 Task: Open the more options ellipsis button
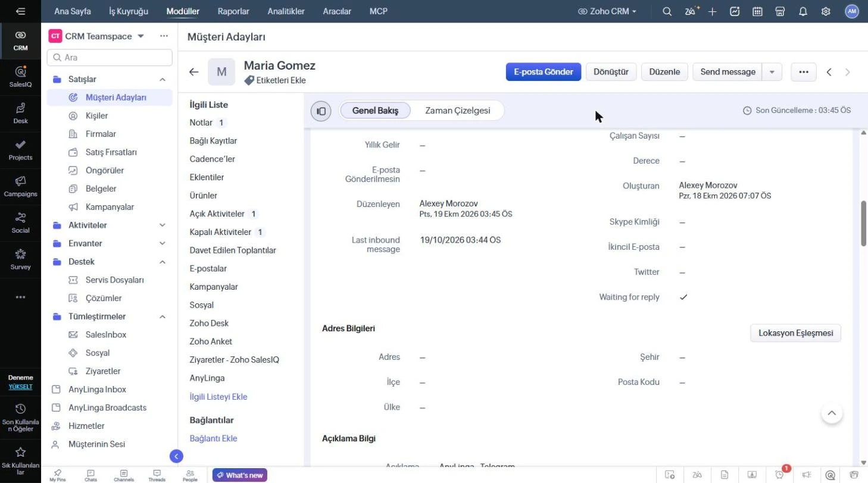[x=804, y=72]
